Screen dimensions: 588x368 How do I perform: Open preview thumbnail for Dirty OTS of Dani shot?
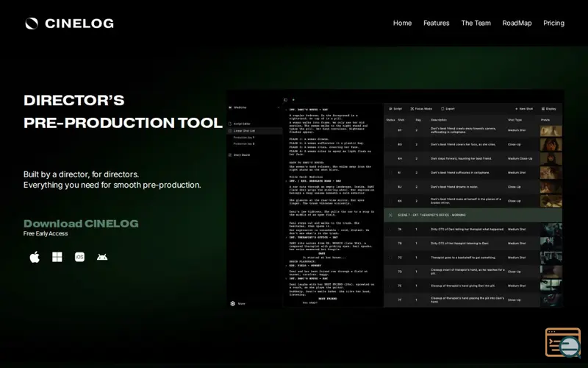click(551, 229)
